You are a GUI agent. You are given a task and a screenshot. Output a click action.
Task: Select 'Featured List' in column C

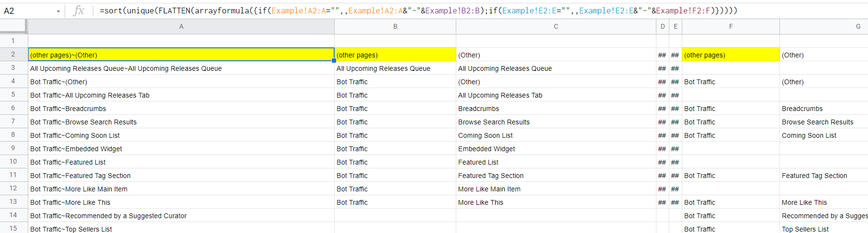pyautogui.click(x=556, y=162)
